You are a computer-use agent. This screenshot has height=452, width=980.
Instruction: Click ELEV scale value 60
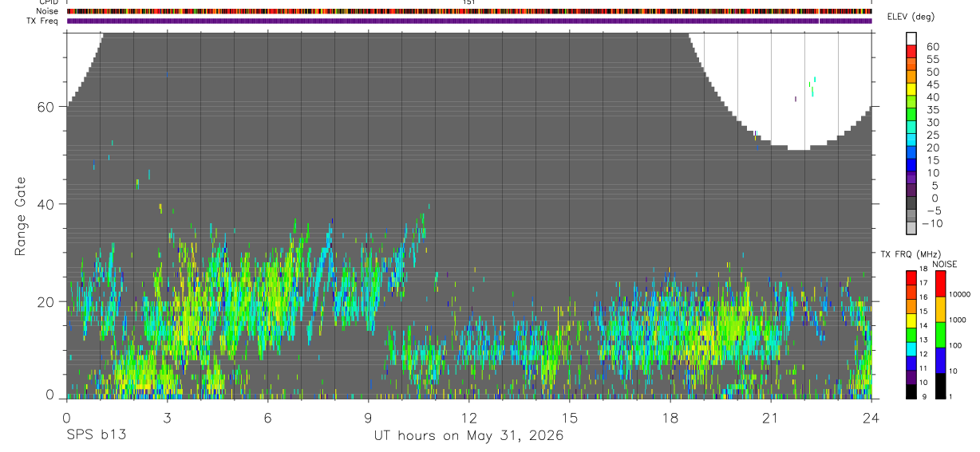933,47
